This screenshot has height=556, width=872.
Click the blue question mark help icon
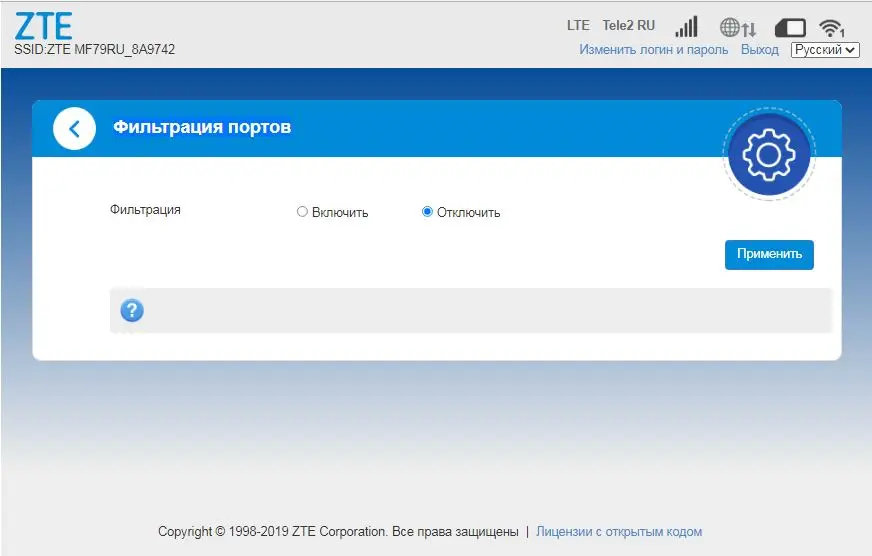pos(132,310)
